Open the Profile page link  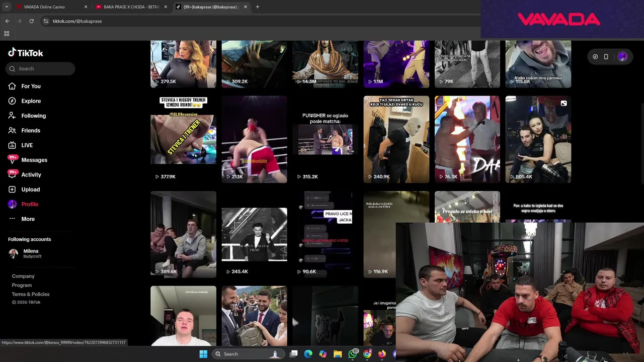click(x=24, y=204)
